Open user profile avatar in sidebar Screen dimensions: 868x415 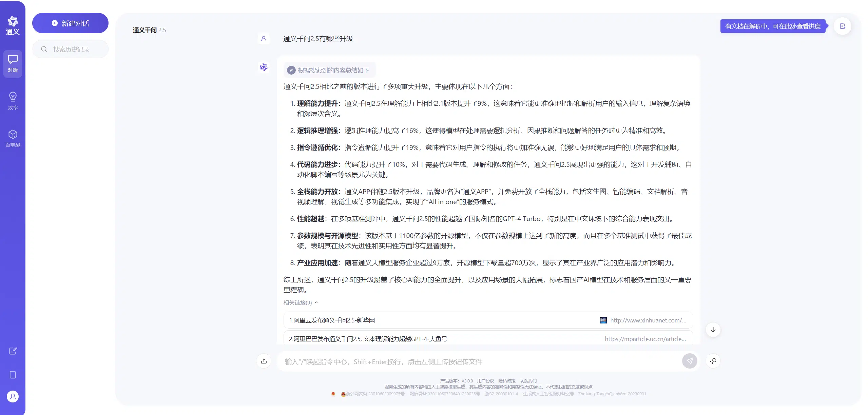click(13, 396)
